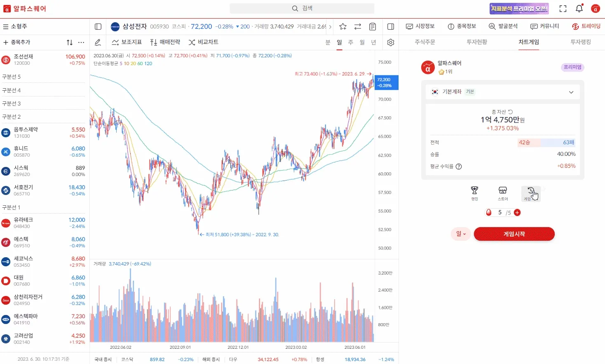This screenshot has width=605, height=364.
Task: Select the pencil drawing tool
Action: click(x=98, y=42)
